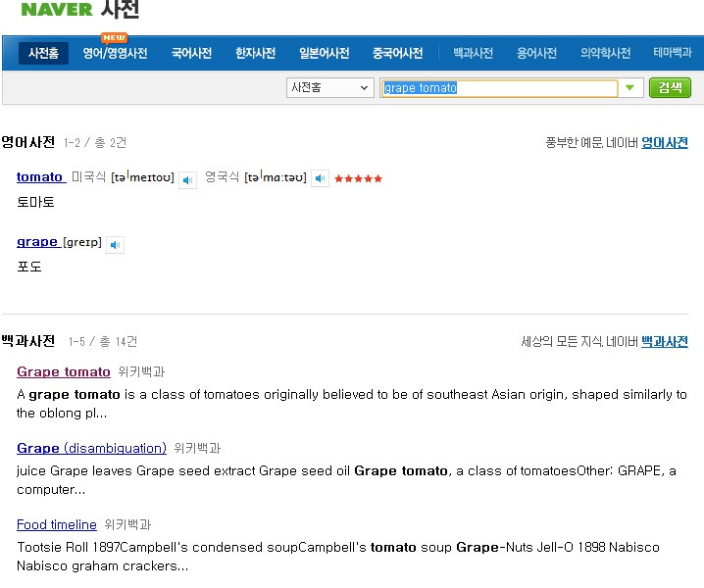Click the Food timeline description snippet
This screenshot has width=704, height=588.
(338, 556)
